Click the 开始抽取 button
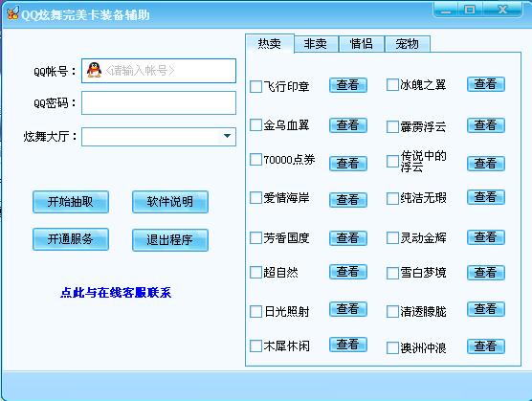 [x=71, y=202]
